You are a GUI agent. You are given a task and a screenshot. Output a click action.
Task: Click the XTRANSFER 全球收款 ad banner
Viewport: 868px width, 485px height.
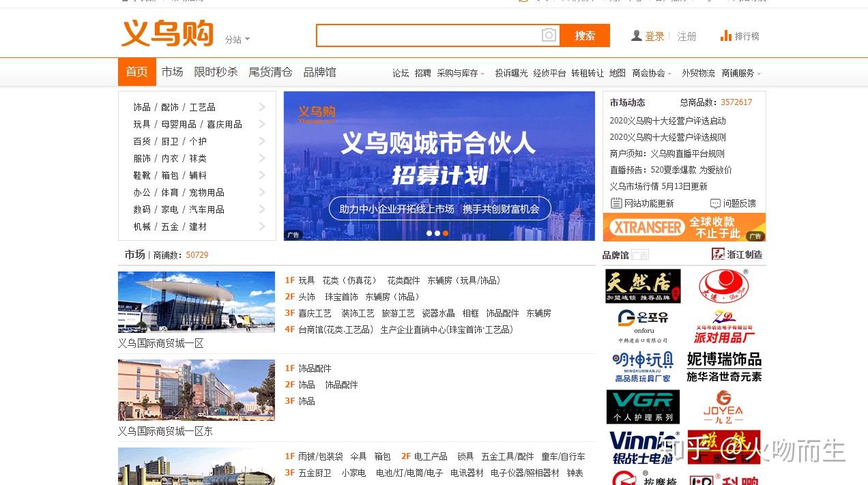[684, 227]
